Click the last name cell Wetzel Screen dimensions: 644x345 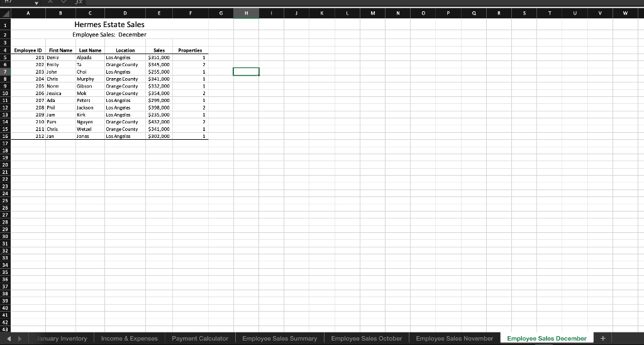pyautogui.click(x=90, y=129)
